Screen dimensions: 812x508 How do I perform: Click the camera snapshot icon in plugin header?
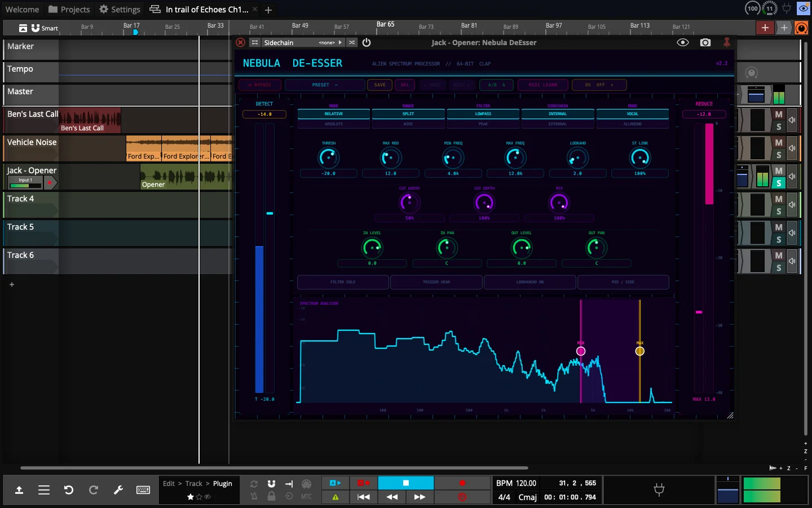[705, 42]
